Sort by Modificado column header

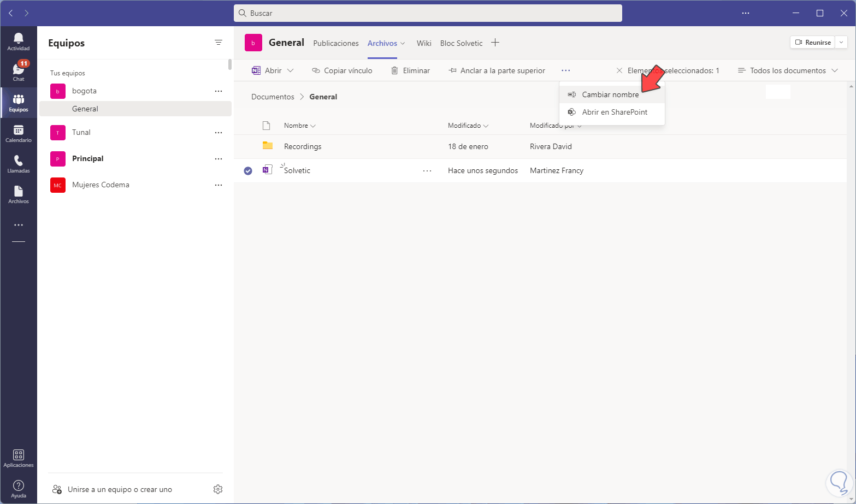pyautogui.click(x=468, y=126)
